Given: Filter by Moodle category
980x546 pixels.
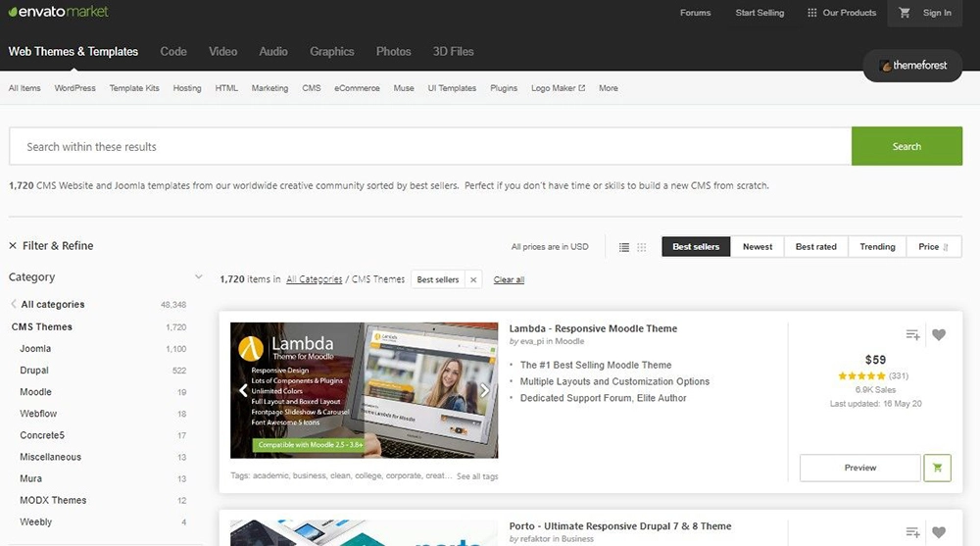Looking at the screenshot, I should (35, 392).
